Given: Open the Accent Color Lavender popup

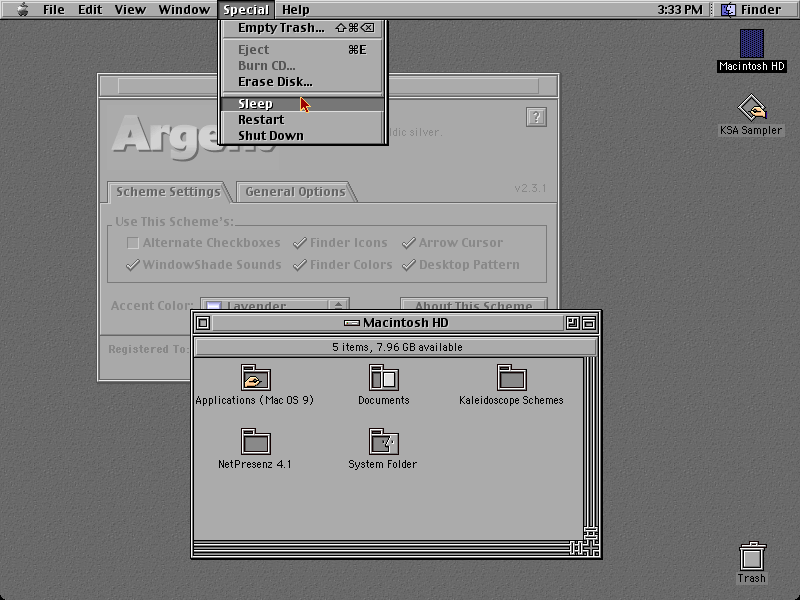Looking at the screenshot, I should point(275,304).
